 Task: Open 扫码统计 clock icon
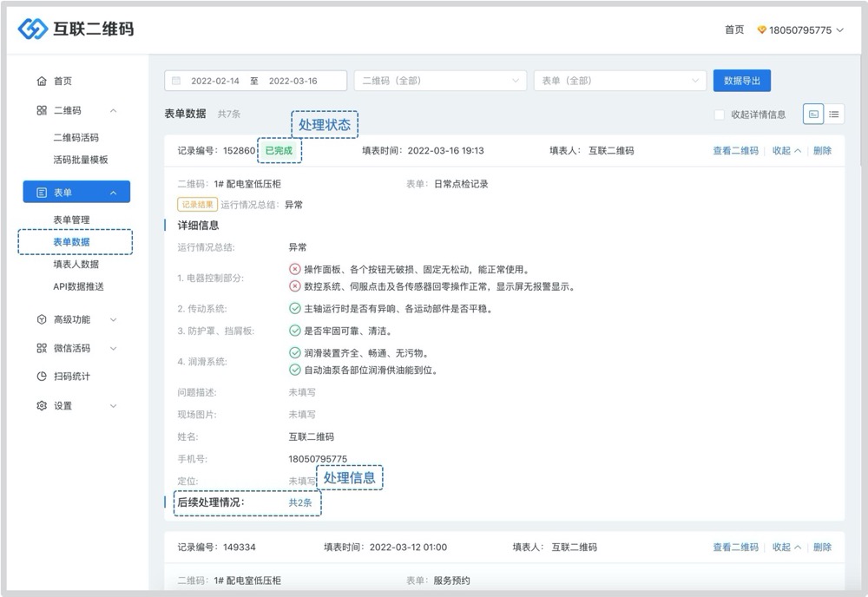[x=42, y=377]
